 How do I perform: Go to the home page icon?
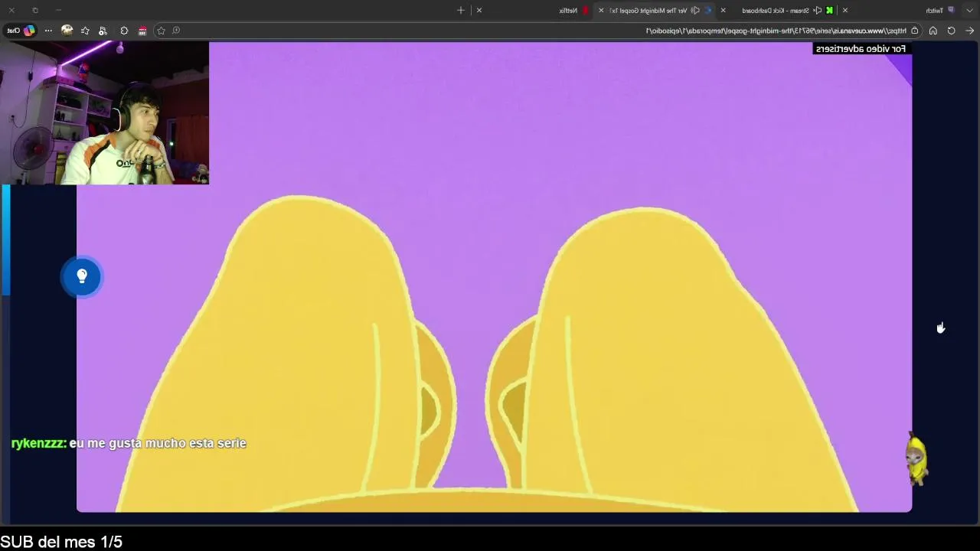click(x=933, y=31)
